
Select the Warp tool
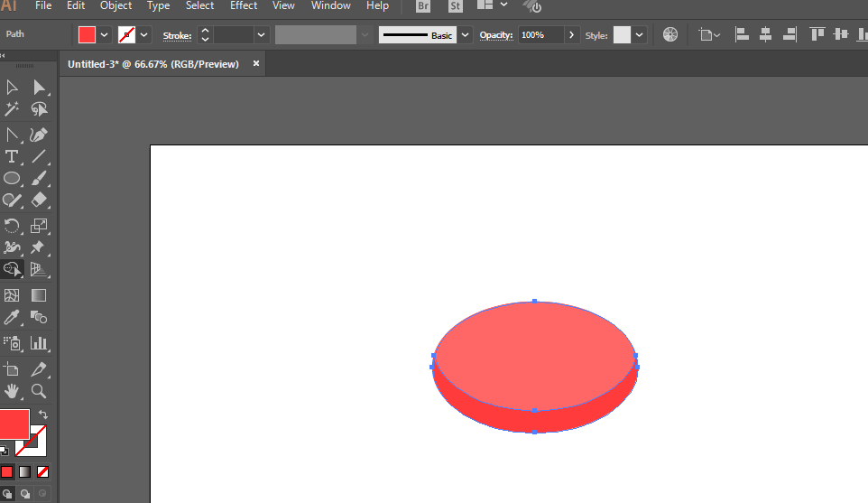pyautogui.click(x=12, y=247)
